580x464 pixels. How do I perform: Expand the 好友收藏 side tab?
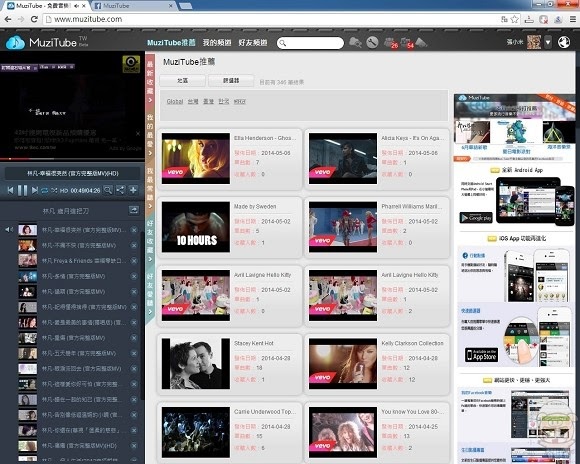click(x=150, y=241)
